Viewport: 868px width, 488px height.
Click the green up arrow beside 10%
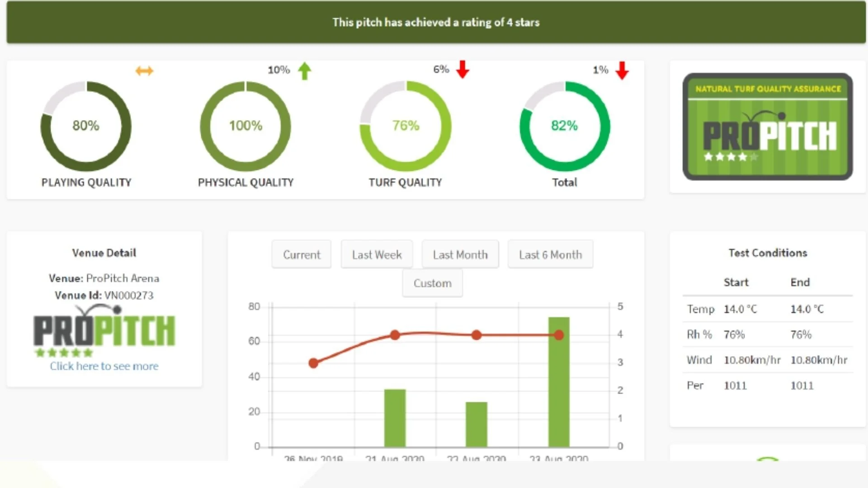tap(305, 71)
